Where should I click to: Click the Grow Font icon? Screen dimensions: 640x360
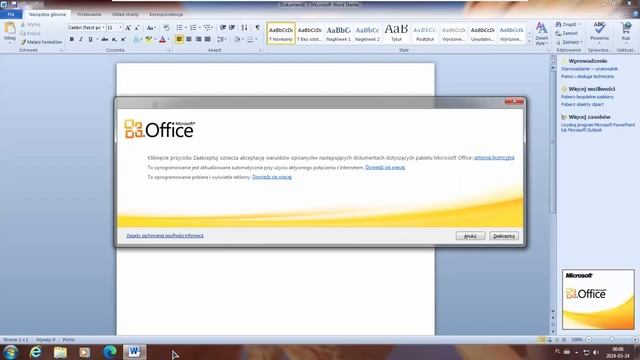(128, 27)
